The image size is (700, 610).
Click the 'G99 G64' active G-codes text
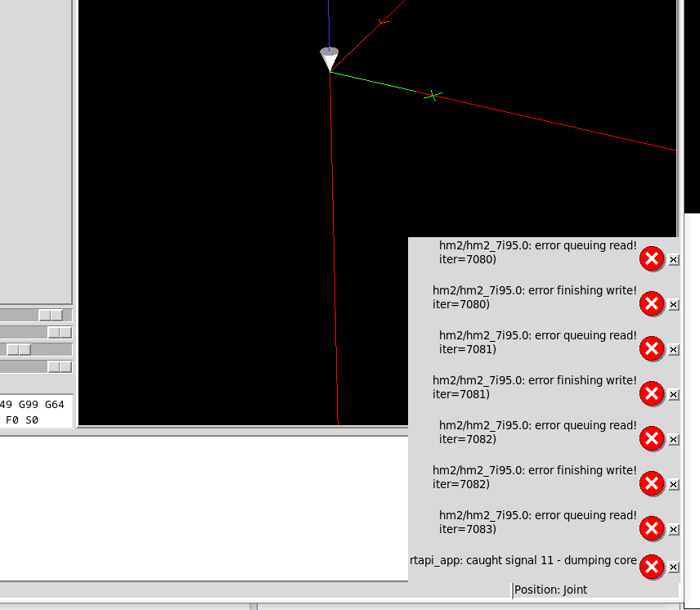click(x=42, y=405)
